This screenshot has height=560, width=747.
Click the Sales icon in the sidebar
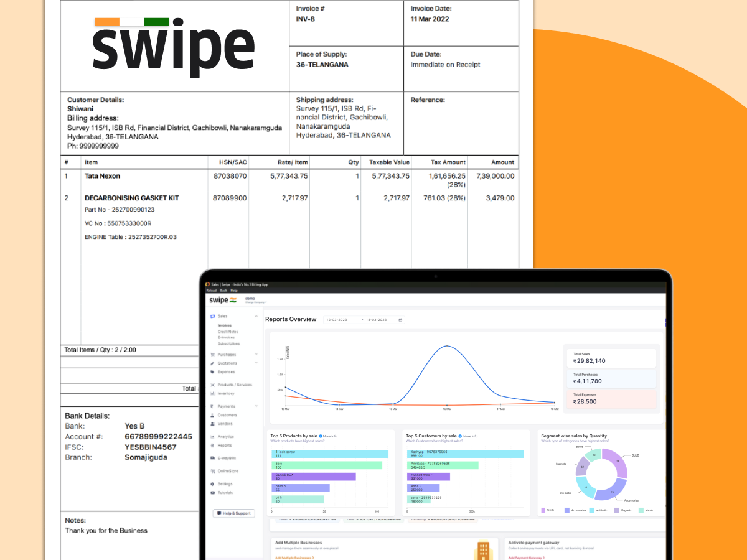[x=213, y=316]
